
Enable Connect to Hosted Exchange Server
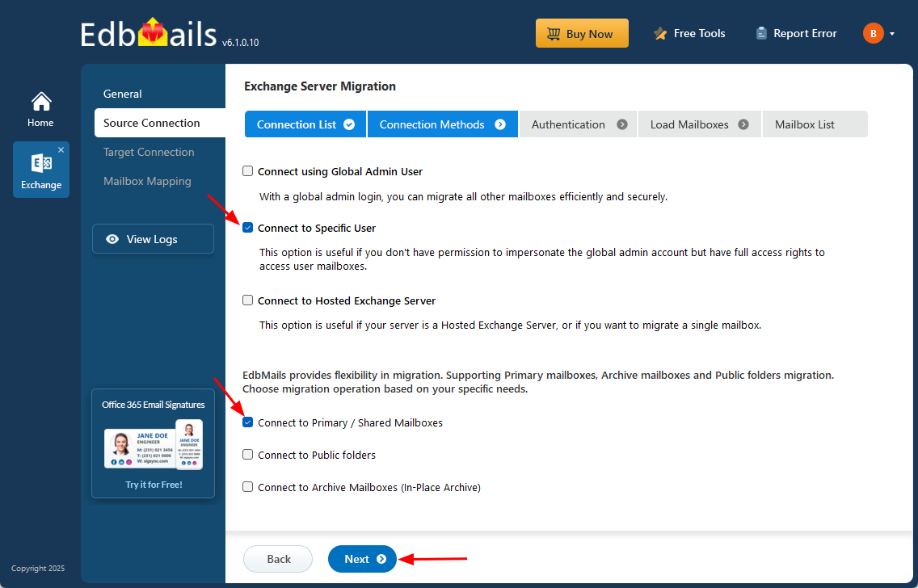pyautogui.click(x=247, y=300)
